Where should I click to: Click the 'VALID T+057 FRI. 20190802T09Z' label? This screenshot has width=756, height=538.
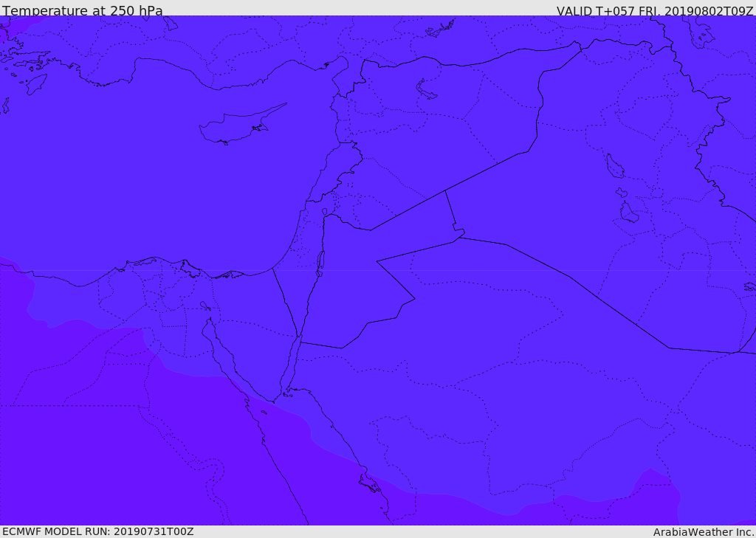tap(655, 10)
